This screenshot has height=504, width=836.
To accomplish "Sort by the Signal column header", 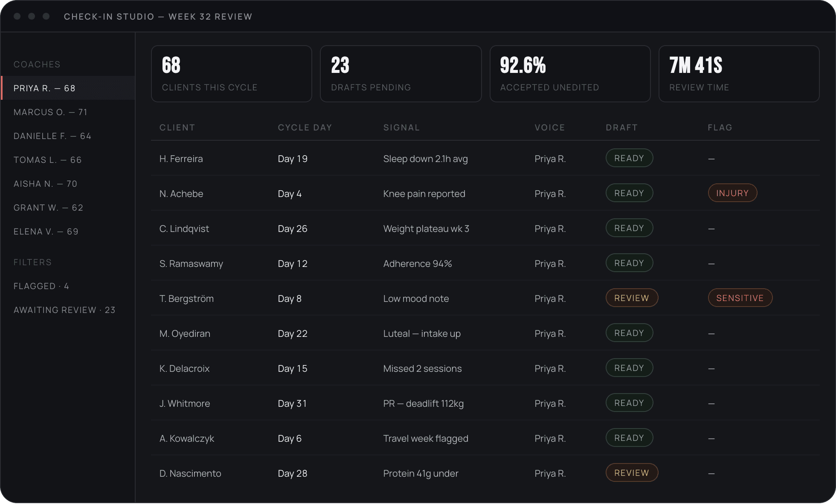I will point(401,127).
